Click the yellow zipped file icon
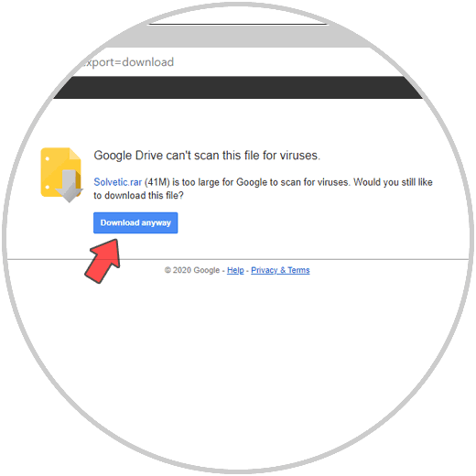 point(61,172)
